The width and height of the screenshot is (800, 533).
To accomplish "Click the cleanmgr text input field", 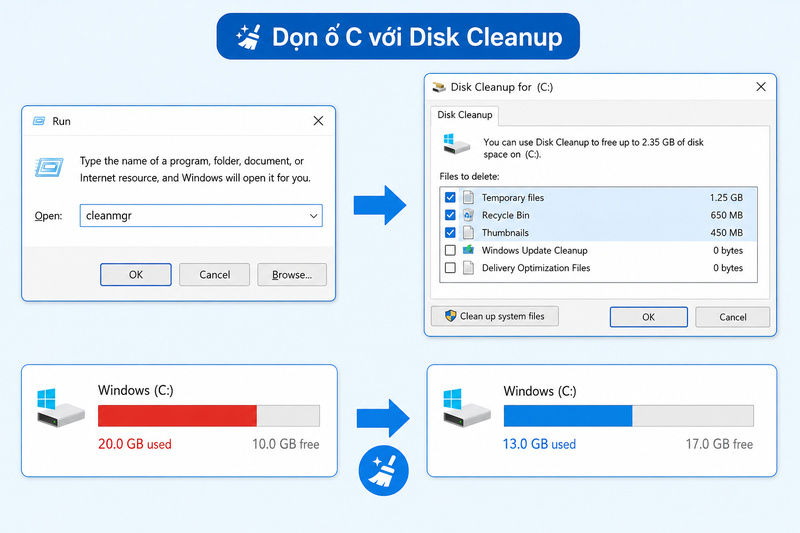I will (201, 216).
